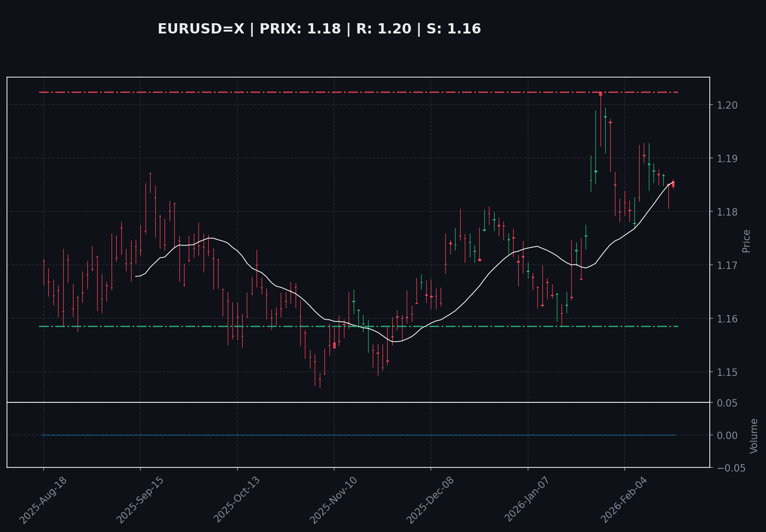Click the Price axis label
The image size is (766, 532).
pyautogui.click(x=746, y=241)
